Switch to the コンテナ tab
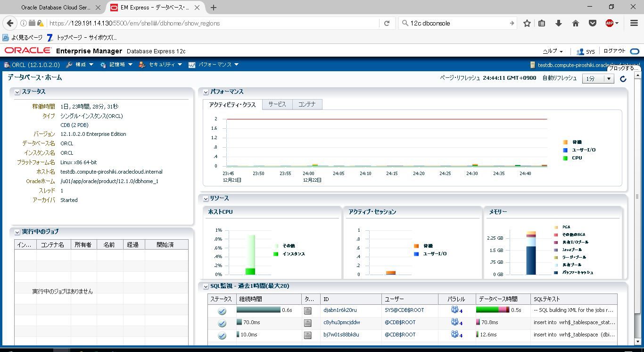 (307, 104)
